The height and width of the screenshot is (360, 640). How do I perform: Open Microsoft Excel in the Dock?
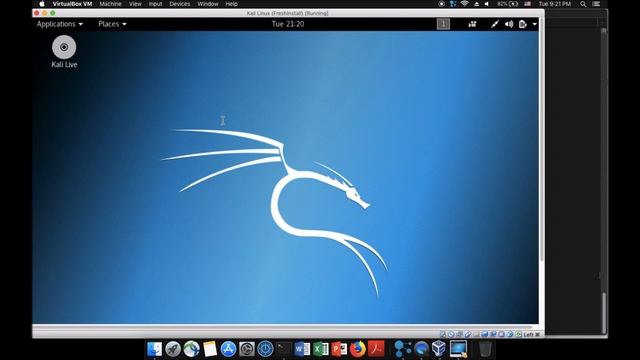coord(321,349)
